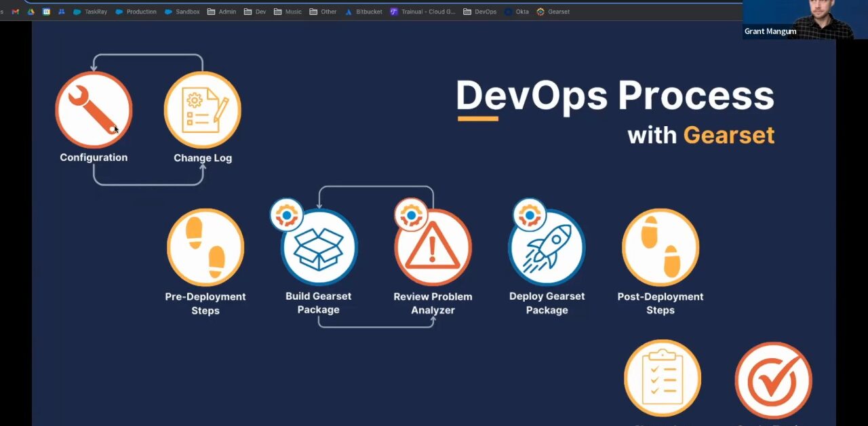
Task: Click the Pre-Deployment Steps footsteps icon
Action: (x=205, y=246)
